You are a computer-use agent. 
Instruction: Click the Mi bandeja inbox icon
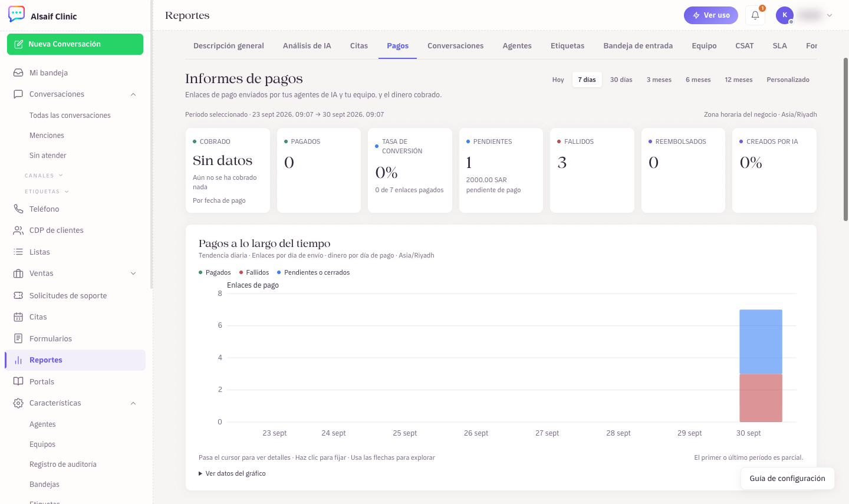[18, 73]
